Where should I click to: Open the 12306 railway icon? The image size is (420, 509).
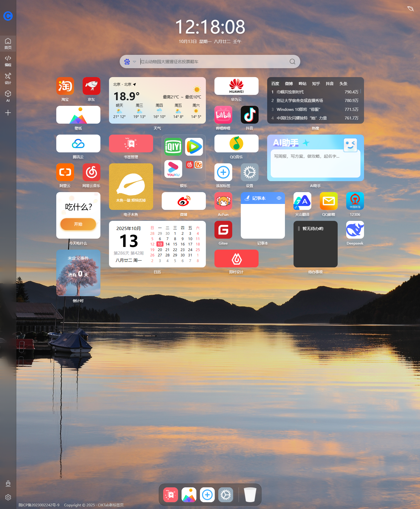tap(355, 201)
